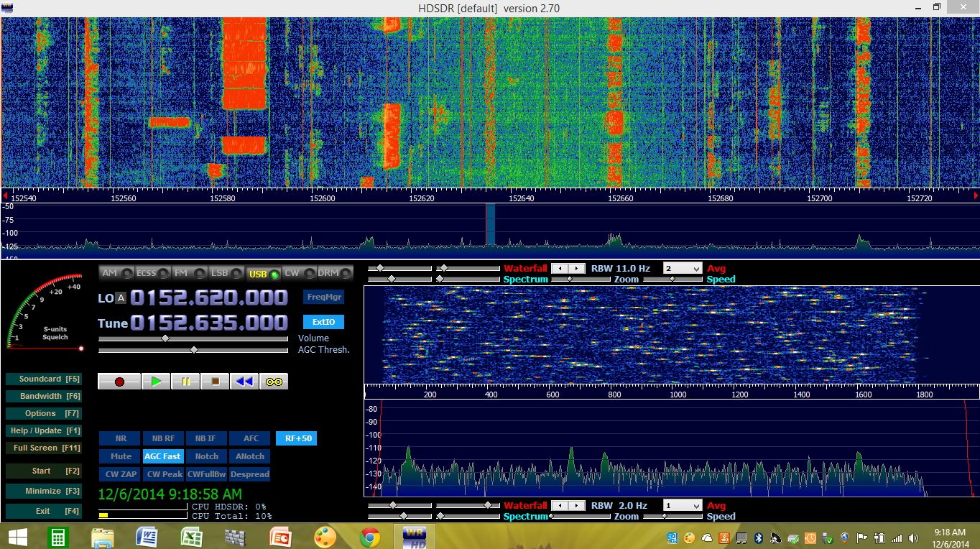Open the Windows Start button
Image resolution: width=980 pixels, height=549 pixels.
point(17,537)
